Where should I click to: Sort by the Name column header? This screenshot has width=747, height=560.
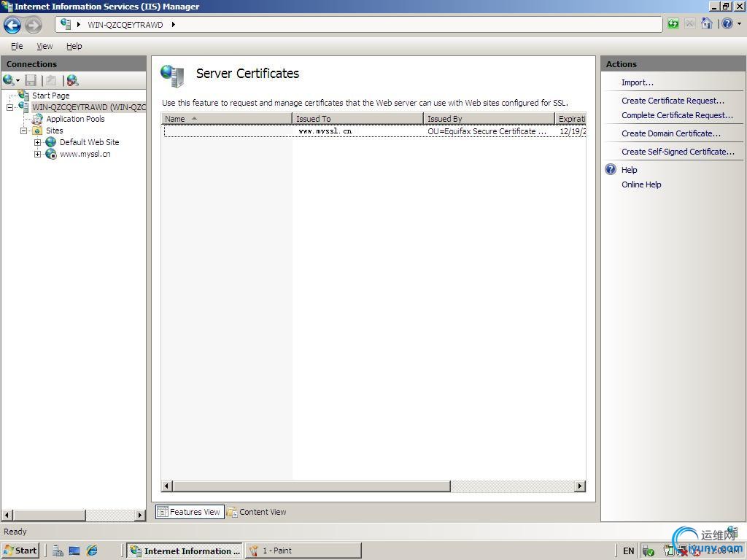[227, 119]
